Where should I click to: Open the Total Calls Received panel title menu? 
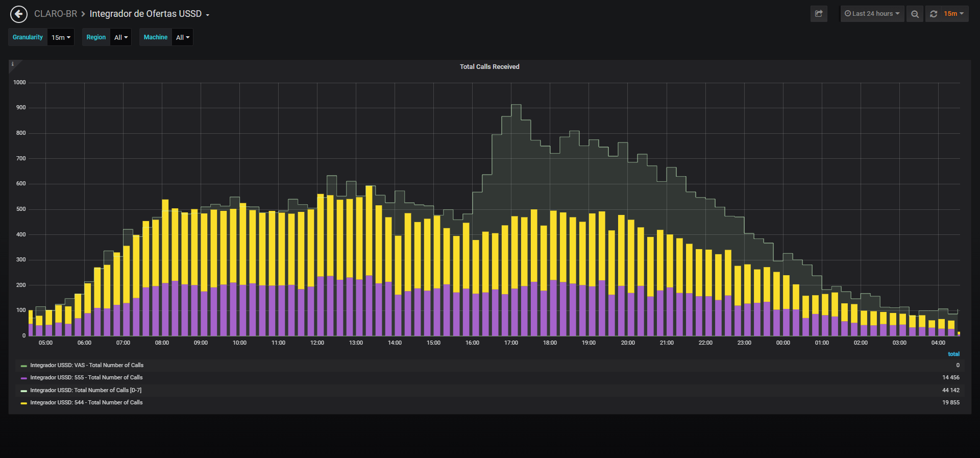[x=489, y=67]
